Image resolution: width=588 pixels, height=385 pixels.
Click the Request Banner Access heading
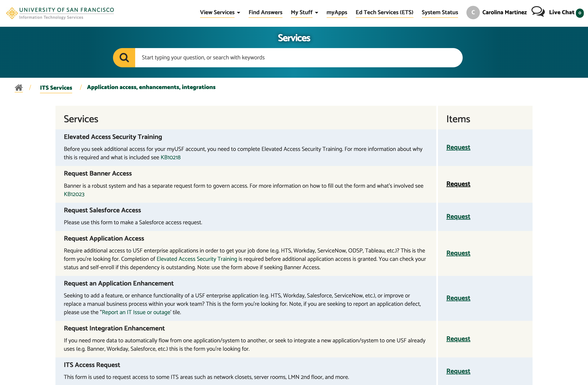click(98, 173)
